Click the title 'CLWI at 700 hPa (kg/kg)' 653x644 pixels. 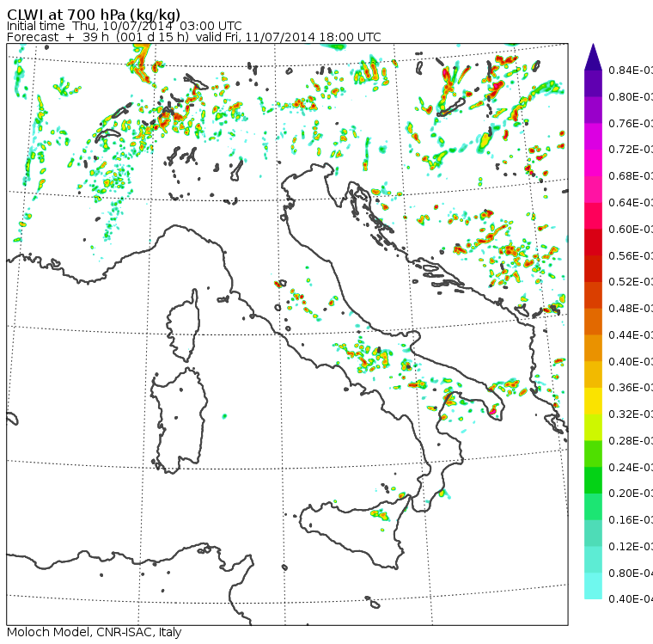pyautogui.click(x=94, y=14)
